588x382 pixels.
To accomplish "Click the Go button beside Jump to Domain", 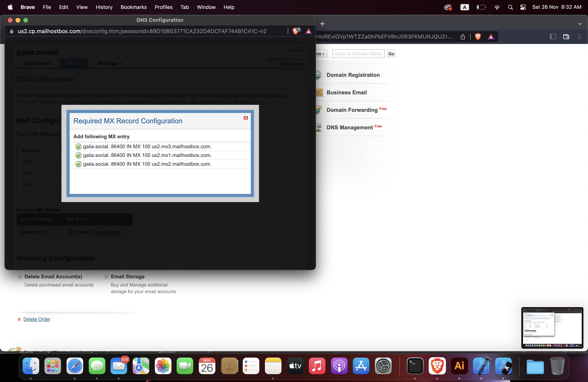I will [391, 54].
